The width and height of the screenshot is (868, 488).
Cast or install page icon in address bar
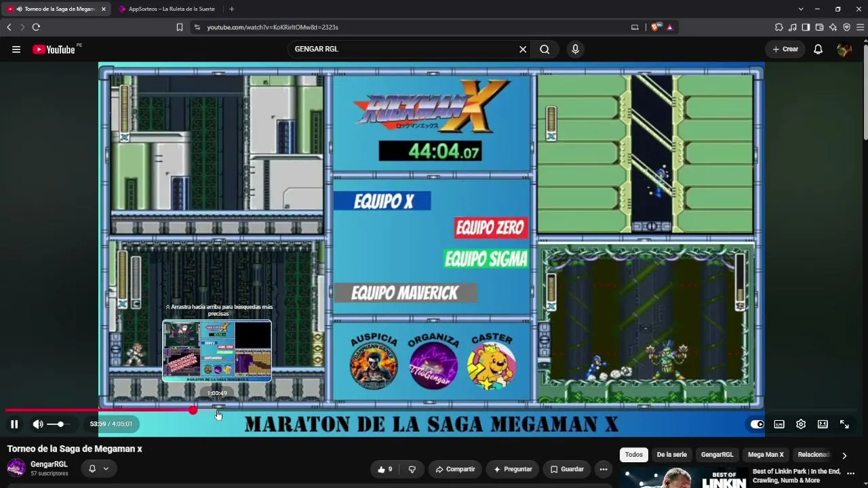coord(635,27)
